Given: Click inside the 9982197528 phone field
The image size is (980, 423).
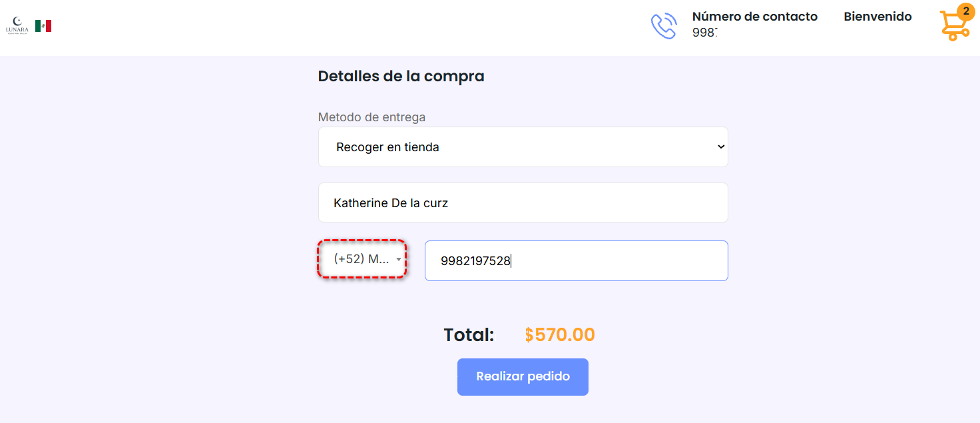Looking at the screenshot, I should pyautogui.click(x=577, y=260).
